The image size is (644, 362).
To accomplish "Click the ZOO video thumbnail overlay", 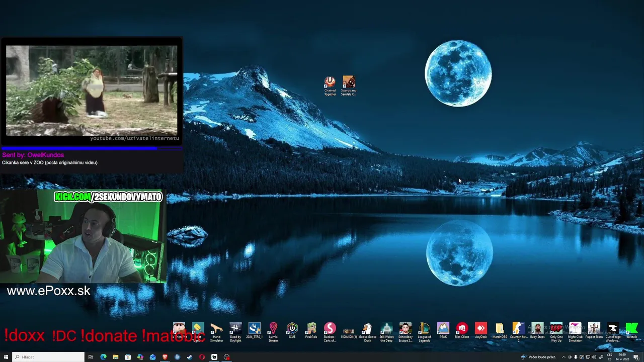I will tap(92, 90).
